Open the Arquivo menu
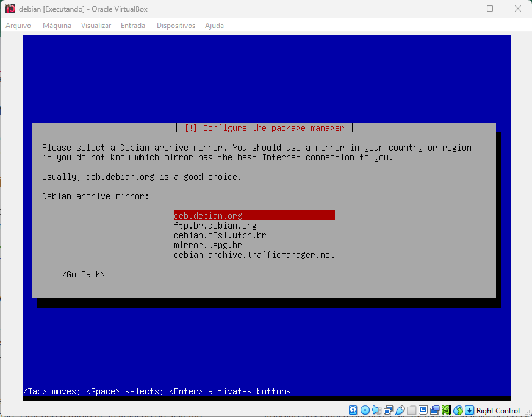Viewport: 532px width, 417px height. (18, 26)
